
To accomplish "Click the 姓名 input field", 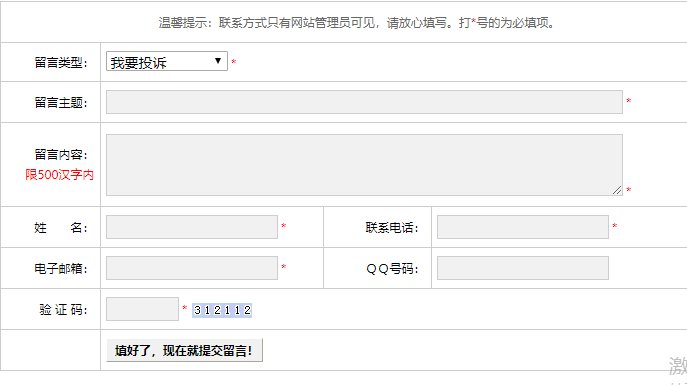I will [192, 227].
